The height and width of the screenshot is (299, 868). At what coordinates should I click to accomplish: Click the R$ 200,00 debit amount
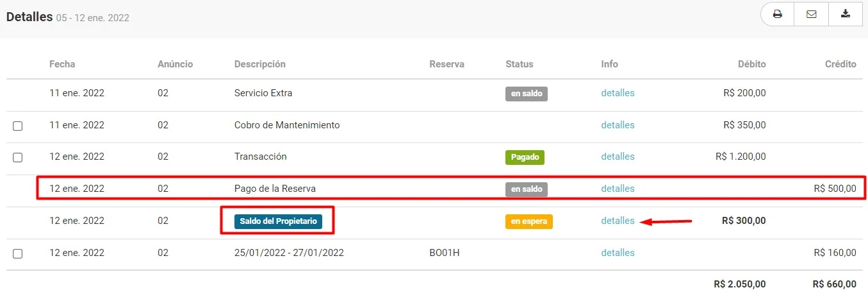tap(744, 93)
